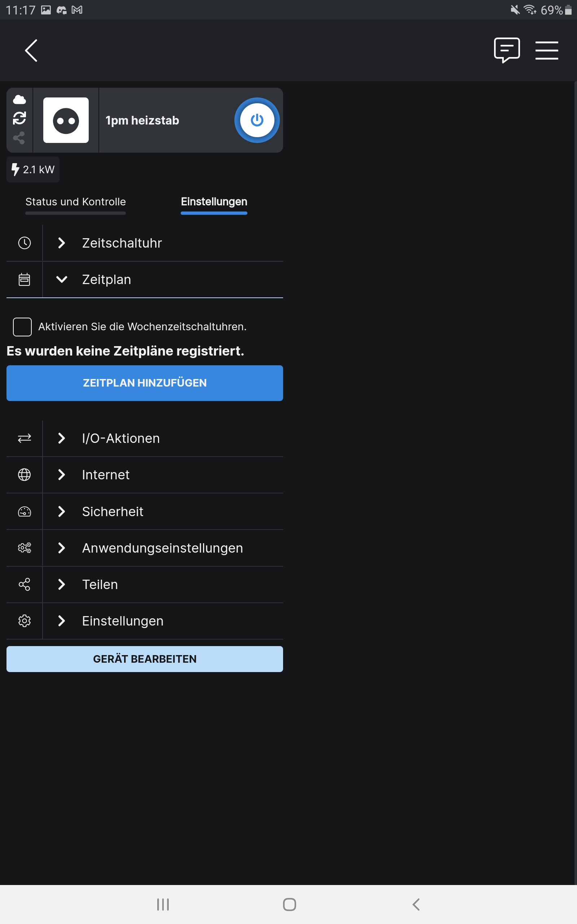Open the chat messages icon
This screenshot has width=577, height=924.
[507, 50]
